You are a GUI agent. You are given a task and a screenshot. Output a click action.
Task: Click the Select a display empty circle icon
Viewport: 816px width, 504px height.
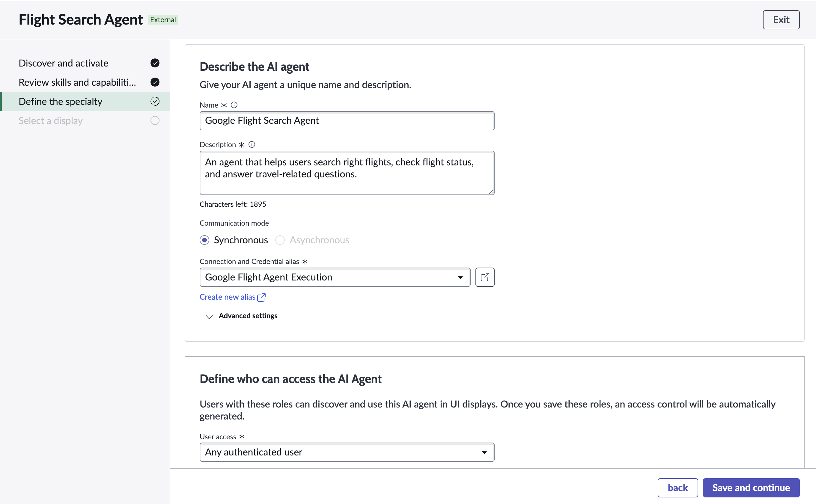[155, 120]
